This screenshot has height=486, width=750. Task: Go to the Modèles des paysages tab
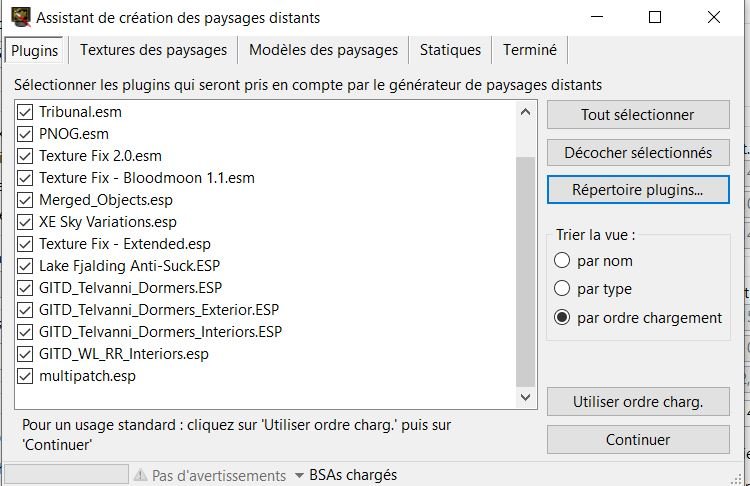(323, 49)
